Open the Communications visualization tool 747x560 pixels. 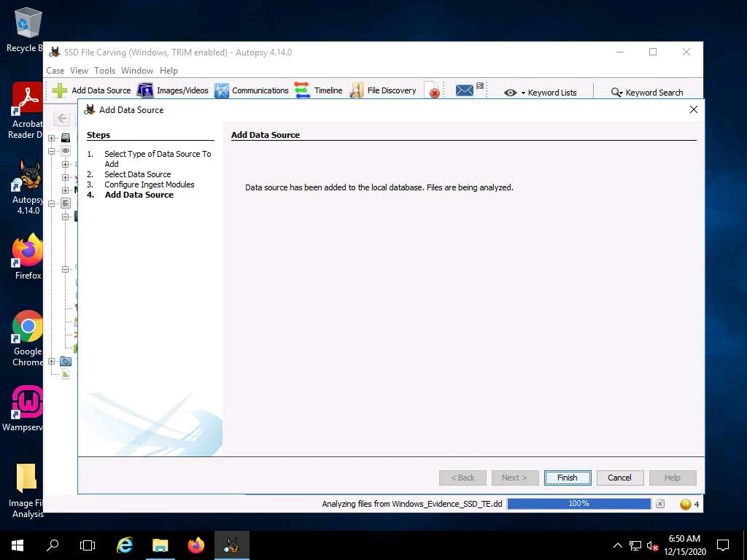(x=251, y=90)
